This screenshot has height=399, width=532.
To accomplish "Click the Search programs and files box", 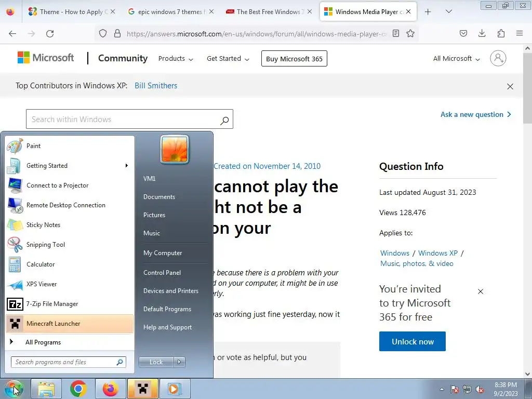I will [68, 362].
